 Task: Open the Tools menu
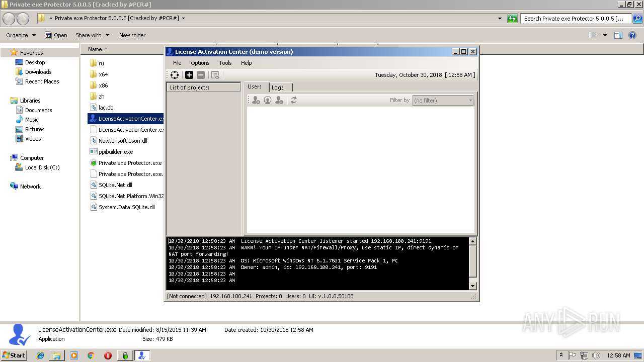click(225, 63)
